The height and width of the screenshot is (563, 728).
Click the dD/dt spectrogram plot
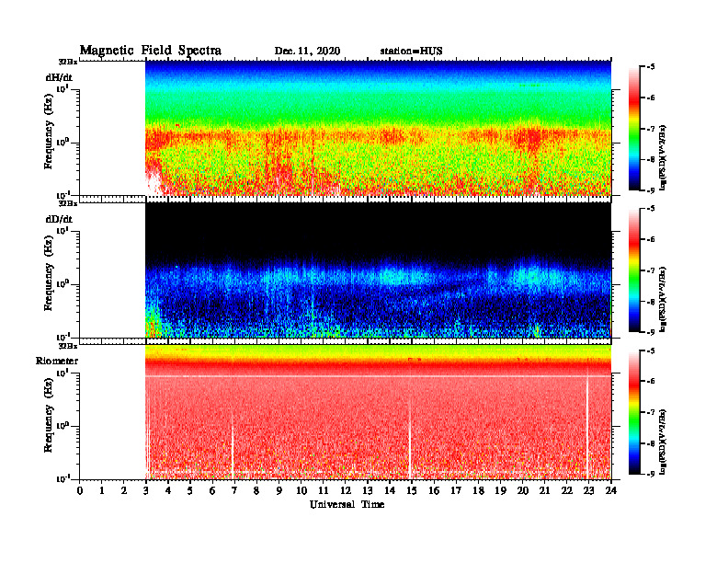pyautogui.click(x=379, y=270)
